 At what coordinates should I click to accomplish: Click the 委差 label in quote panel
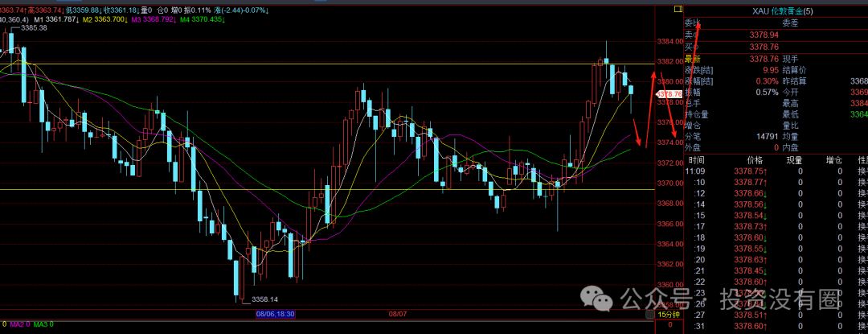click(x=790, y=23)
